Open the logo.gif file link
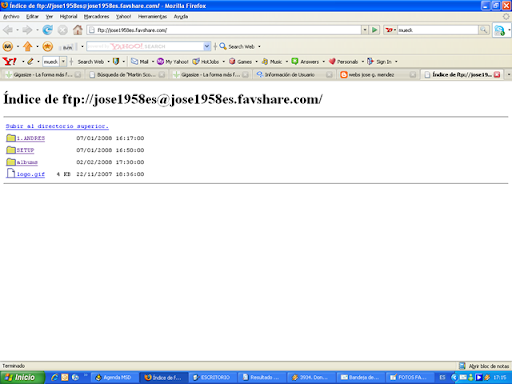The width and height of the screenshot is (512, 384). pos(30,174)
